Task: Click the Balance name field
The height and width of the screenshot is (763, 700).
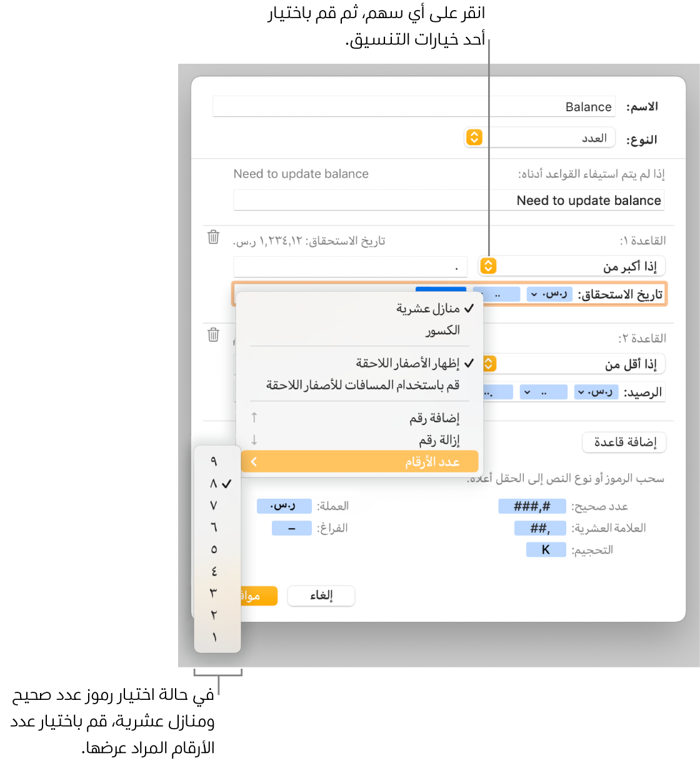Action: [414, 107]
